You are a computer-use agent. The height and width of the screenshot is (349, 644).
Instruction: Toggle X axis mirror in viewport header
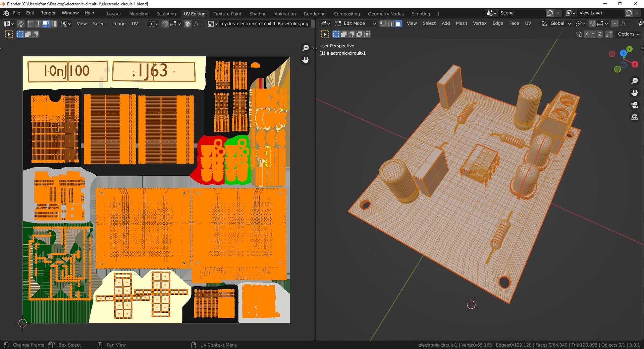tap(587, 34)
